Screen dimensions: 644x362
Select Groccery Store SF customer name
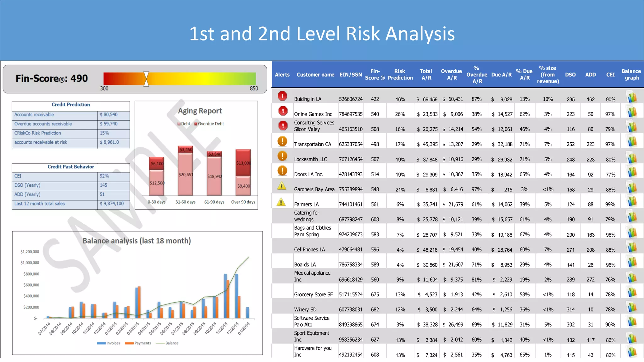(313, 294)
